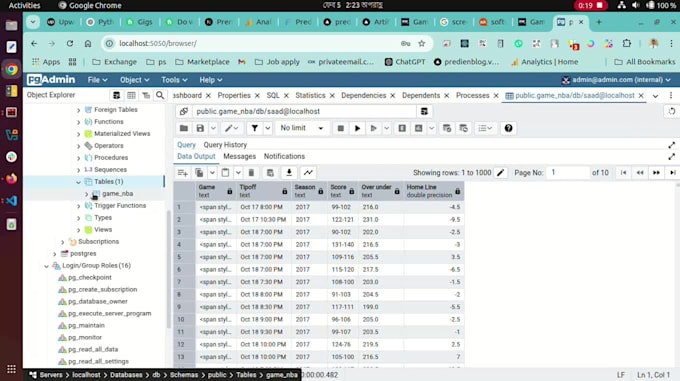Open Query Tool icon in Object Explorer

coord(117,95)
